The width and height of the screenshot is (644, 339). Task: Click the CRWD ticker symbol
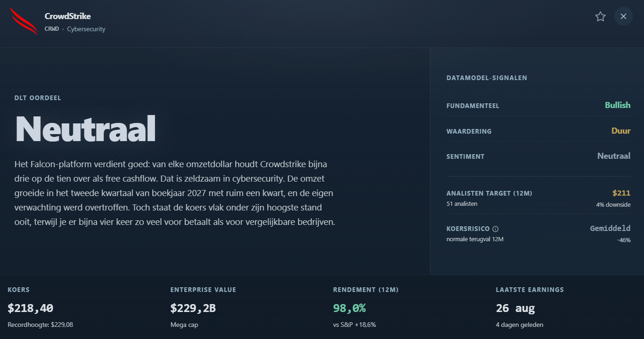click(52, 29)
